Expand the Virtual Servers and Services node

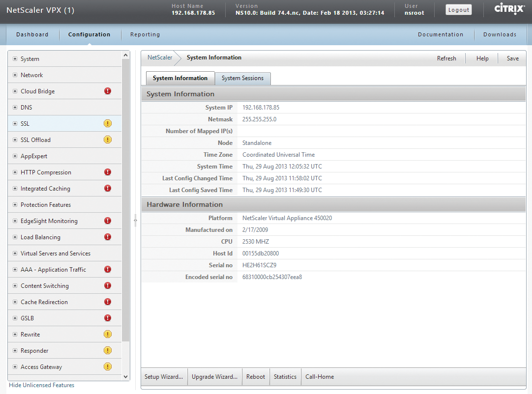(15, 253)
